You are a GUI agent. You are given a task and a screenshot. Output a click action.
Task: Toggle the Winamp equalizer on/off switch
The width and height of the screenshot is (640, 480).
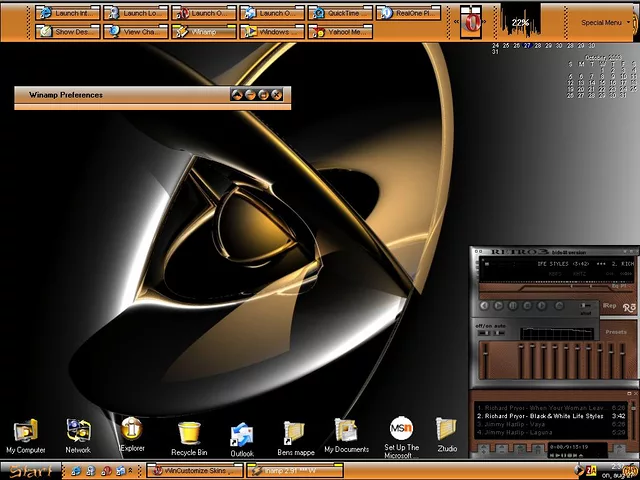482,332
